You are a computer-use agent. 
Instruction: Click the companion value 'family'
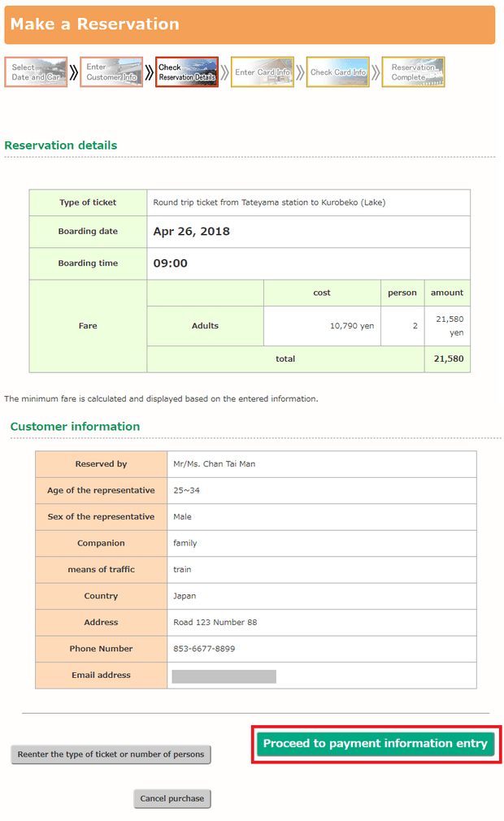pyautogui.click(x=185, y=544)
